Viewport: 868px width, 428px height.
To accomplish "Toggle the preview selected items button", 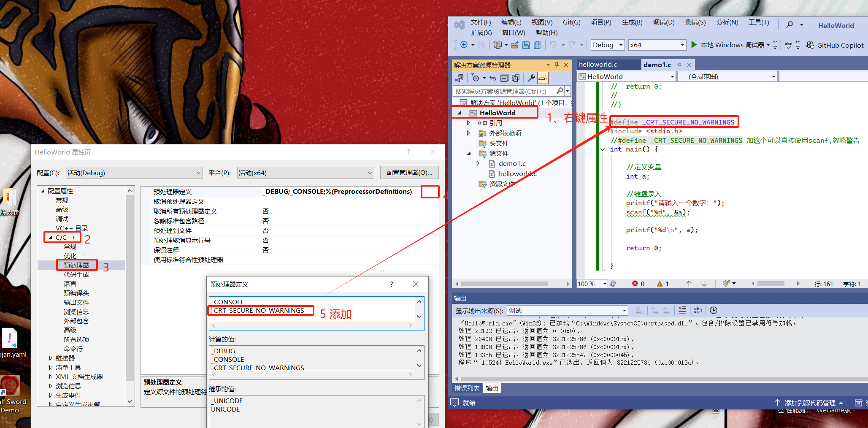I will [543, 78].
